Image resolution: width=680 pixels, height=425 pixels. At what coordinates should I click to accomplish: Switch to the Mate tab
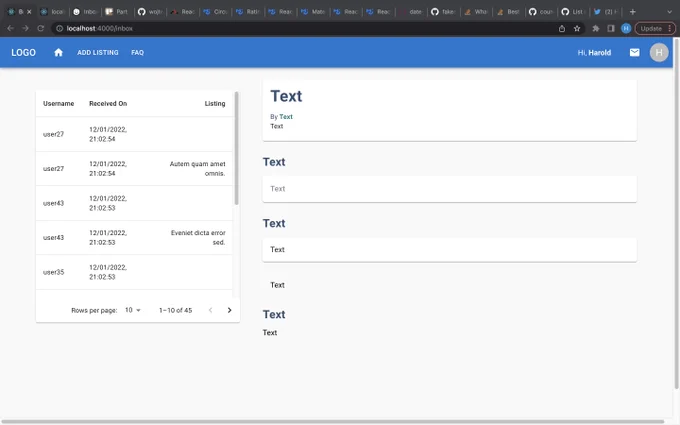click(x=313, y=12)
